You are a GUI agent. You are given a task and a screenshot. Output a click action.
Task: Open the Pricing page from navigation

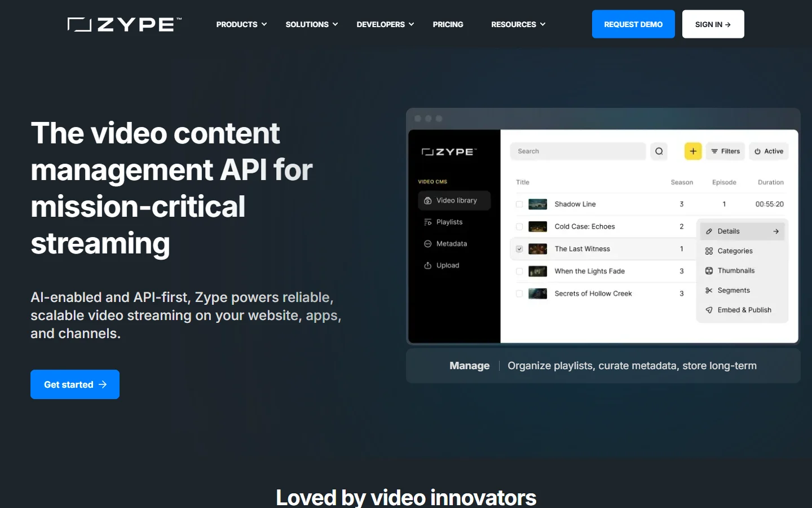point(448,24)
